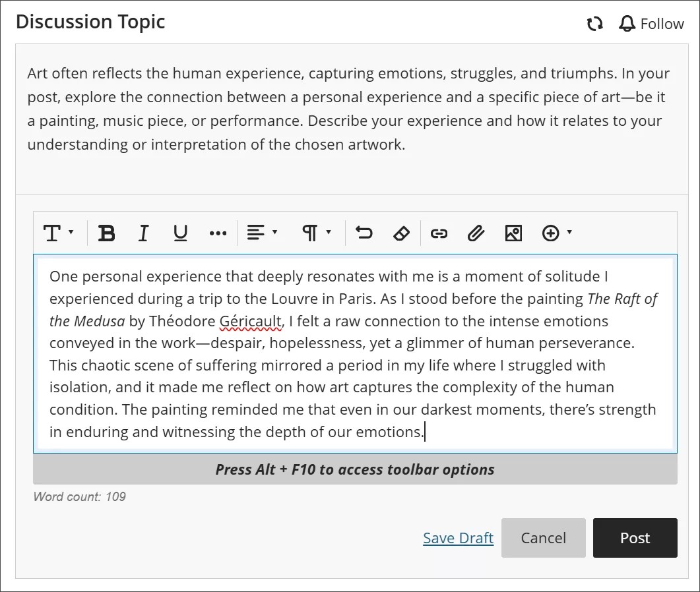Refresh the discussion topic
The height and width of the screenshot is (592, 700).
pos(594,23)
